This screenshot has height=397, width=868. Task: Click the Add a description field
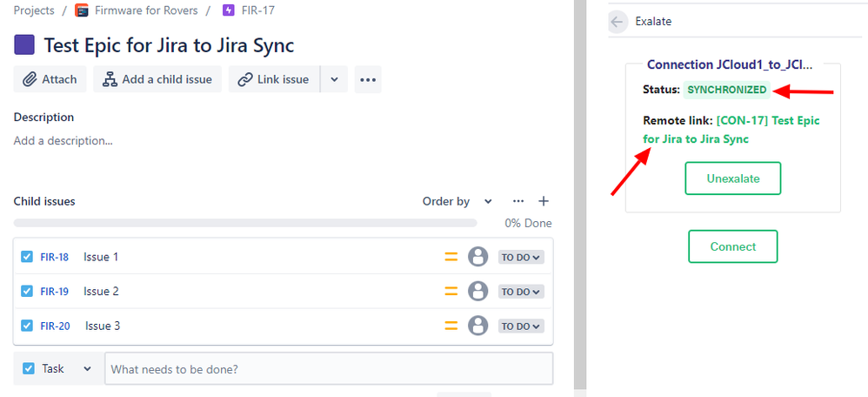coord(63,141)
